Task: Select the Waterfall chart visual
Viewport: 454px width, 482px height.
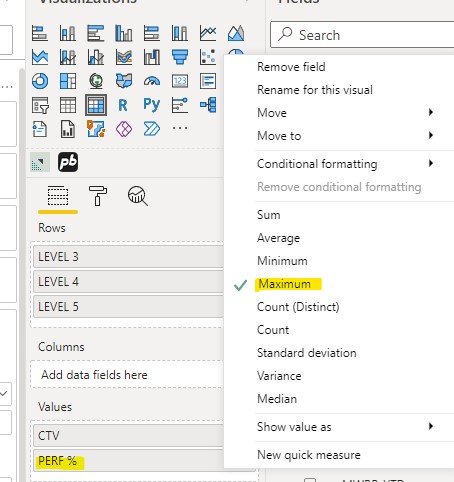Action: (x=152, y=57)
